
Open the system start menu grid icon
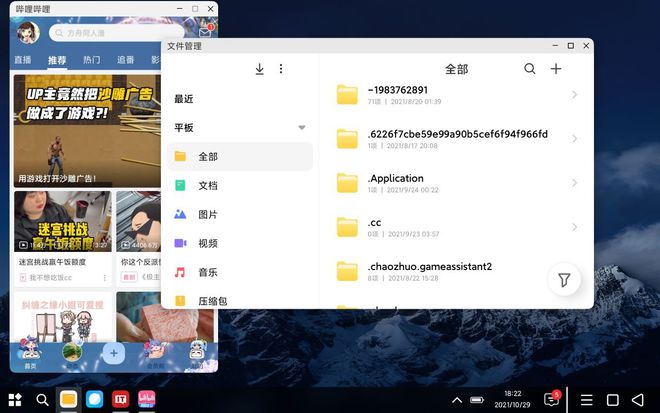pos(15,400)
